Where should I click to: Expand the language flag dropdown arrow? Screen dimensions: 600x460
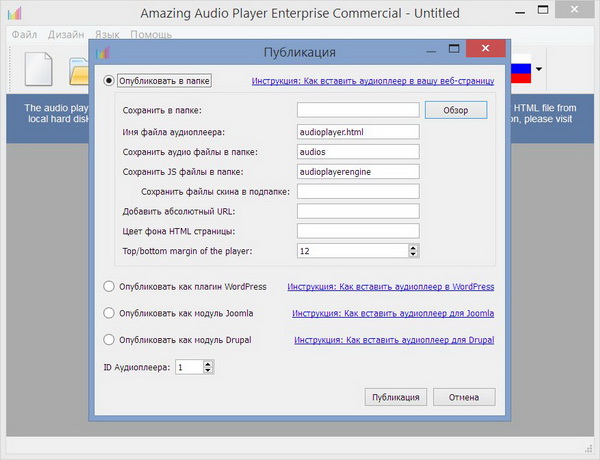[x=539, y=70]
